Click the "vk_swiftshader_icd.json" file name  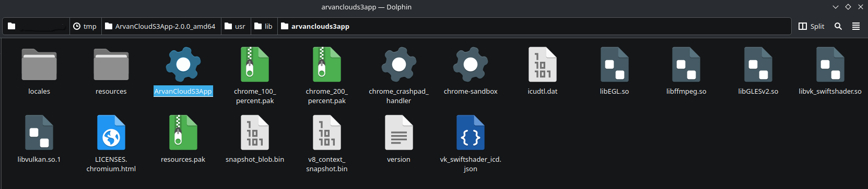(x=471, y=164)
